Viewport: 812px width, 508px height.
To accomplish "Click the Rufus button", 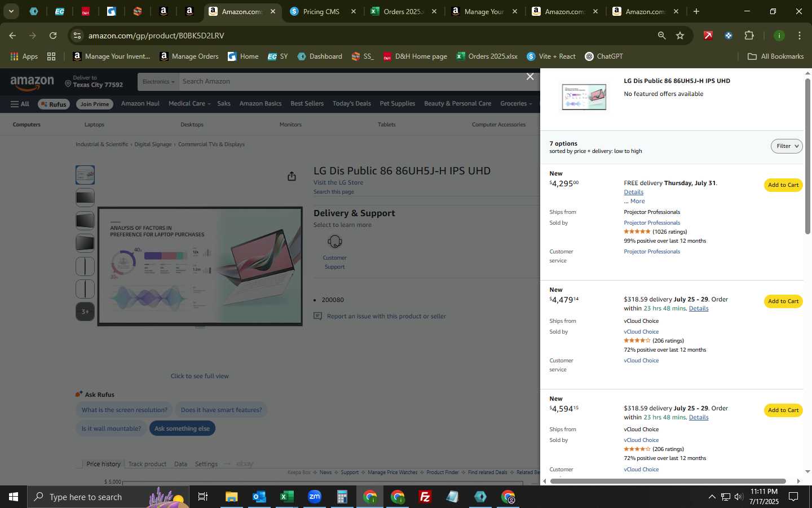I will [x=53, y=104].
